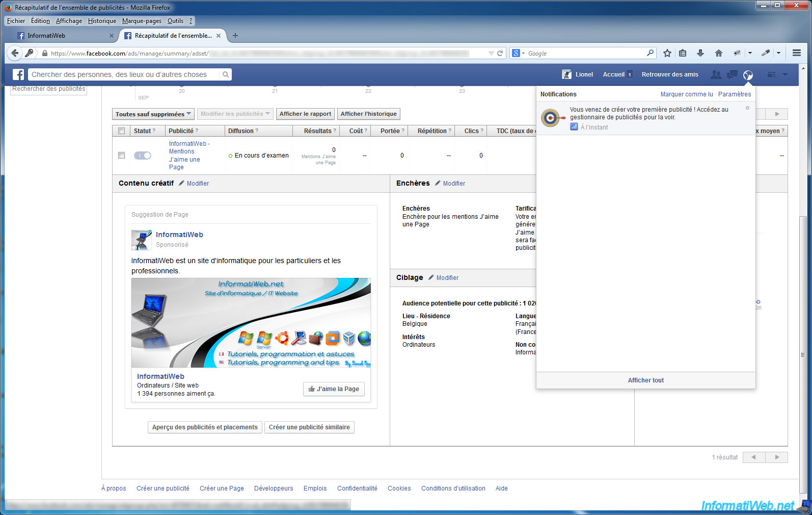Image resolution: width=812 pixels, height=515 pixels.
Task: Open the first ad notification in the panel
Action: click(645, 118)
